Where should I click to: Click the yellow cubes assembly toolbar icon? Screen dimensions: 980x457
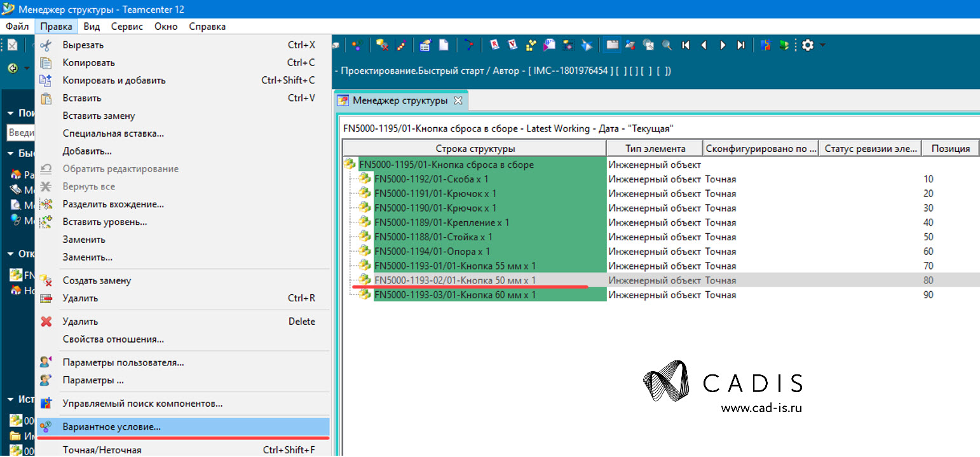click(531, 45)
